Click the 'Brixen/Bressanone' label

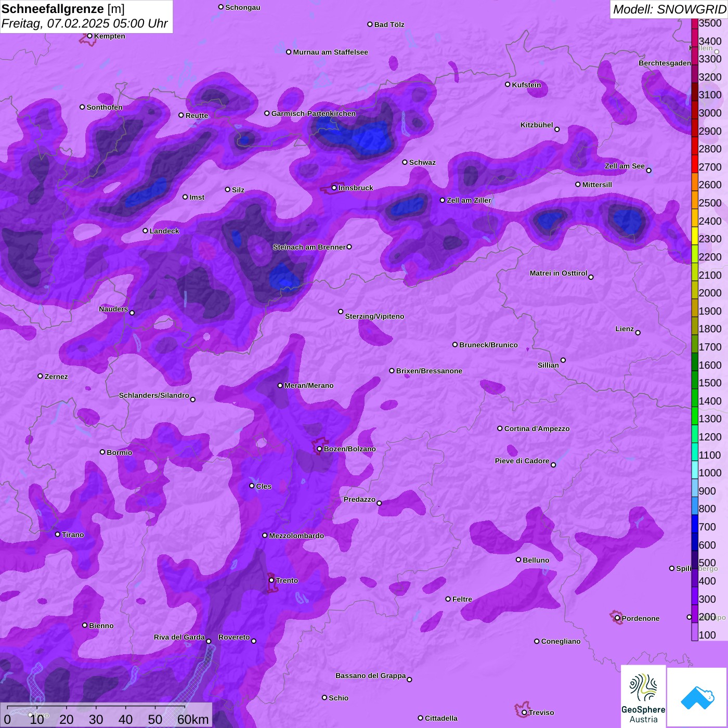click(x=429, y=371)
